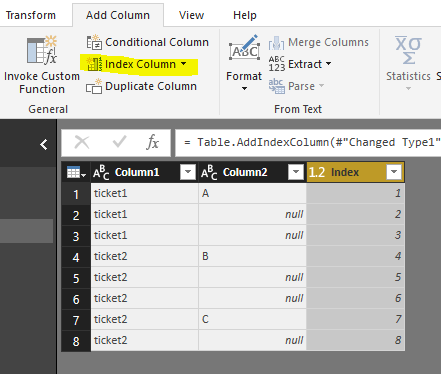Select row number 8
Image resolution: width=441 pixels, height=374 pixels.
76,341
